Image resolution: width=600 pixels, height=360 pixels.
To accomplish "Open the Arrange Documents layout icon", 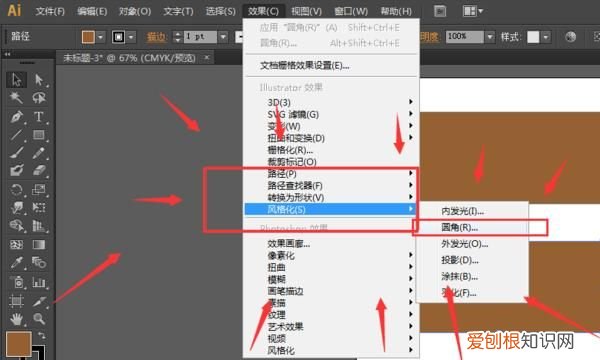I will tap(473, 11).
